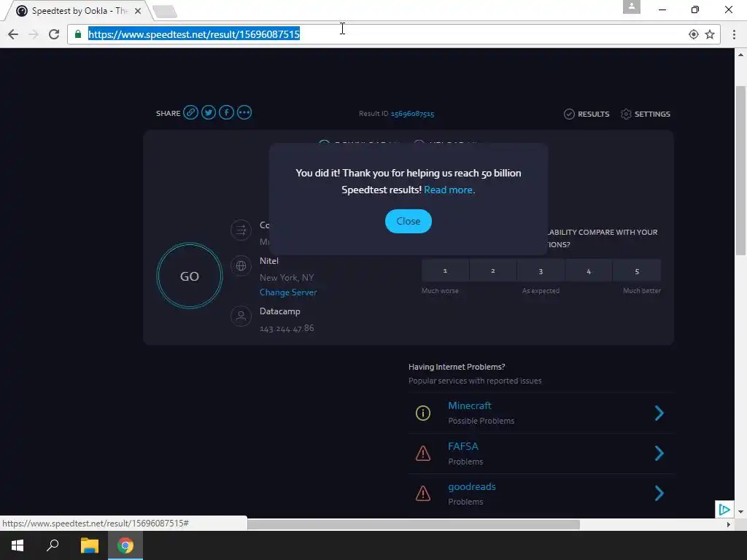Reload the Speedtest page
The height and width of the screenshot is (560, 747).
(54, 34)
